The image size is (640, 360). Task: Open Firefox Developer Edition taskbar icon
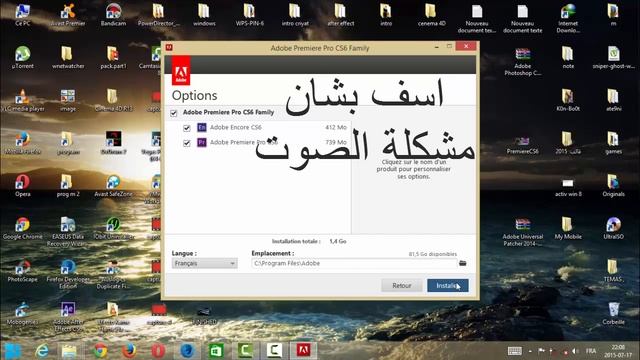(x=187, y=351)
